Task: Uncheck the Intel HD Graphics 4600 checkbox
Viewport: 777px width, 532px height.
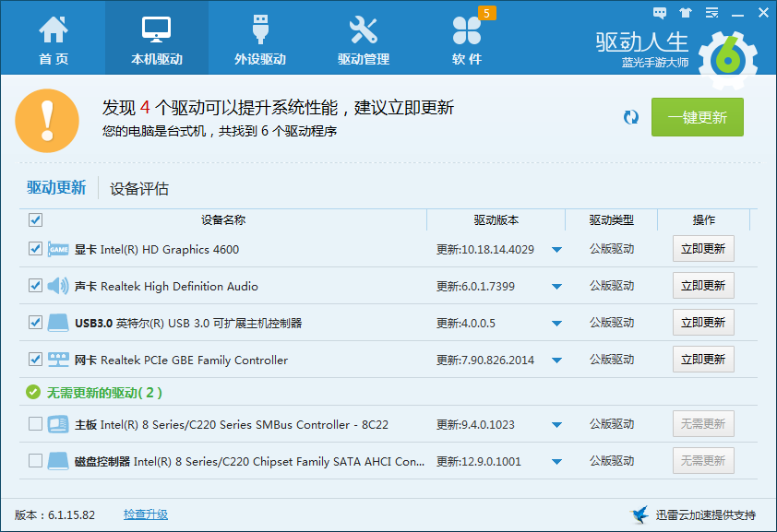Action: 35,248
